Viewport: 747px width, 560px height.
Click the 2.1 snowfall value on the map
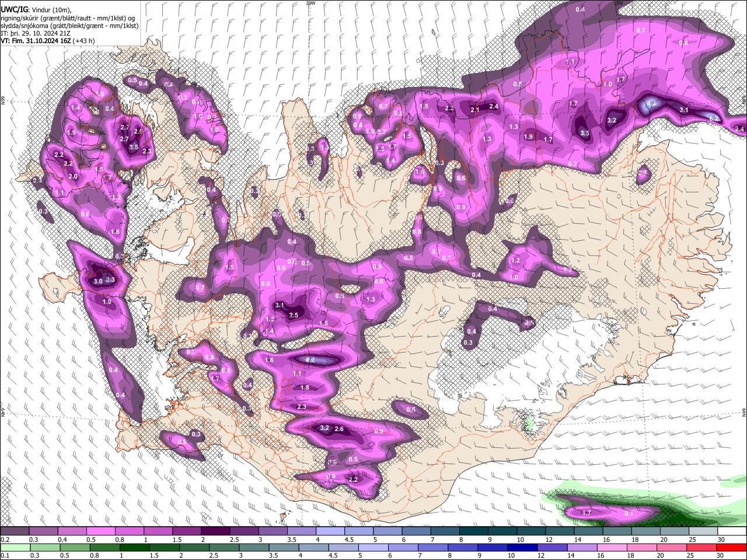click(475, 110)
